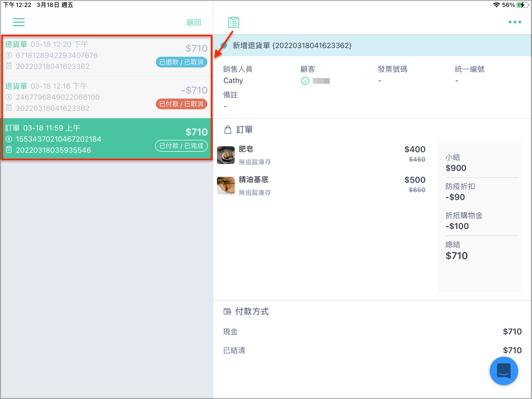The width and height of the screenshot is (532, 399).
Task: Open the blue chat support bubble
Action: (x=504, y=371)
